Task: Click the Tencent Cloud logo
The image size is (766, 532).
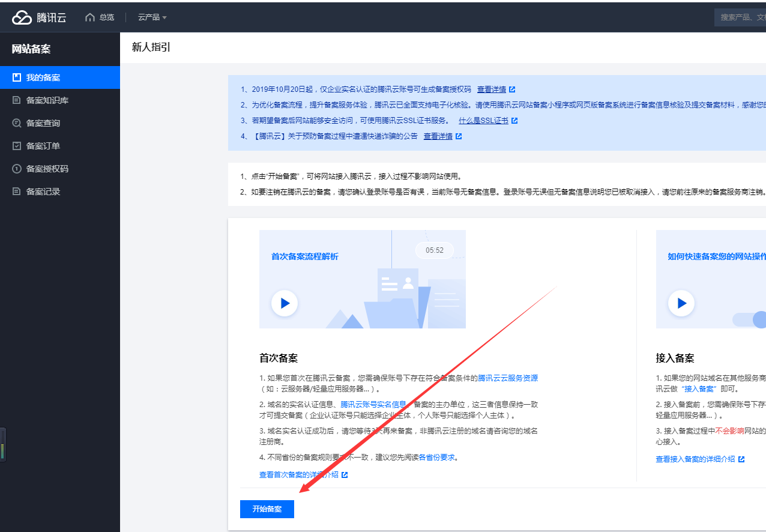Action: (x=39, y=17)
